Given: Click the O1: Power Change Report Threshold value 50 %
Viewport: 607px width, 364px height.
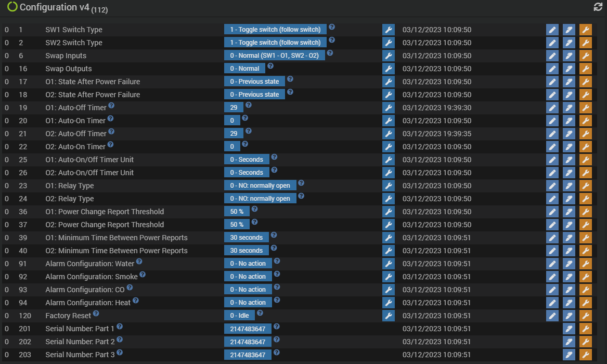Looking at the screenshot, I should 237,212.
